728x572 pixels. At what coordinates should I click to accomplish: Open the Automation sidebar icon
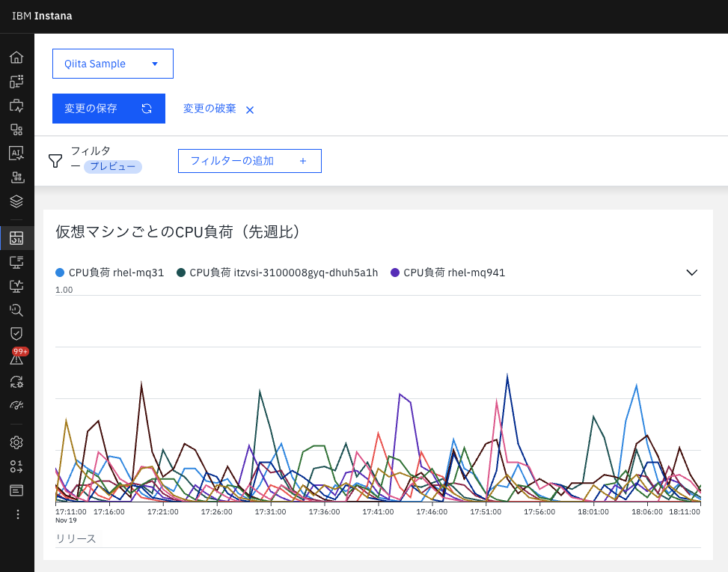16,382
